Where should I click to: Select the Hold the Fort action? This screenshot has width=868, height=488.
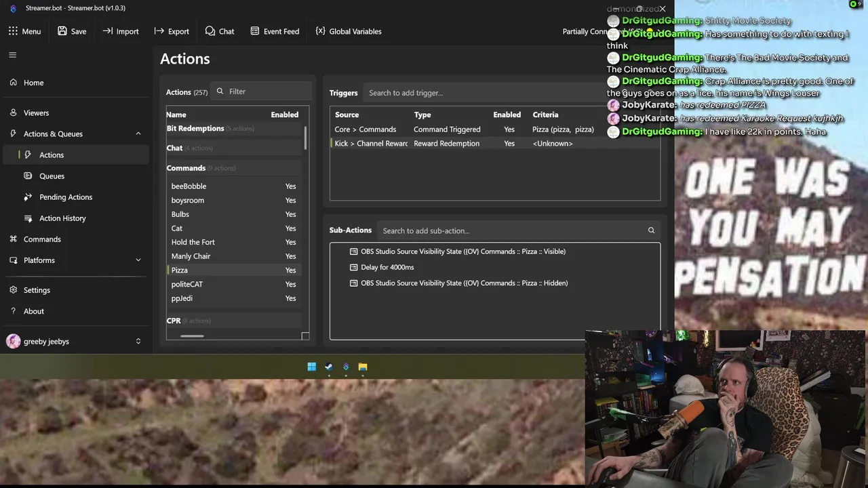235,242
